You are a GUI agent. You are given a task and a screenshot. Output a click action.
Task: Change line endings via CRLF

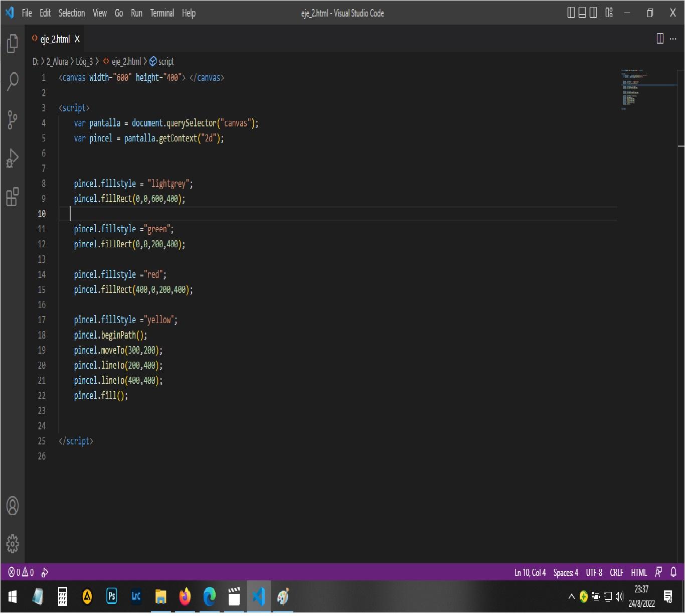[x=616, y=572]
